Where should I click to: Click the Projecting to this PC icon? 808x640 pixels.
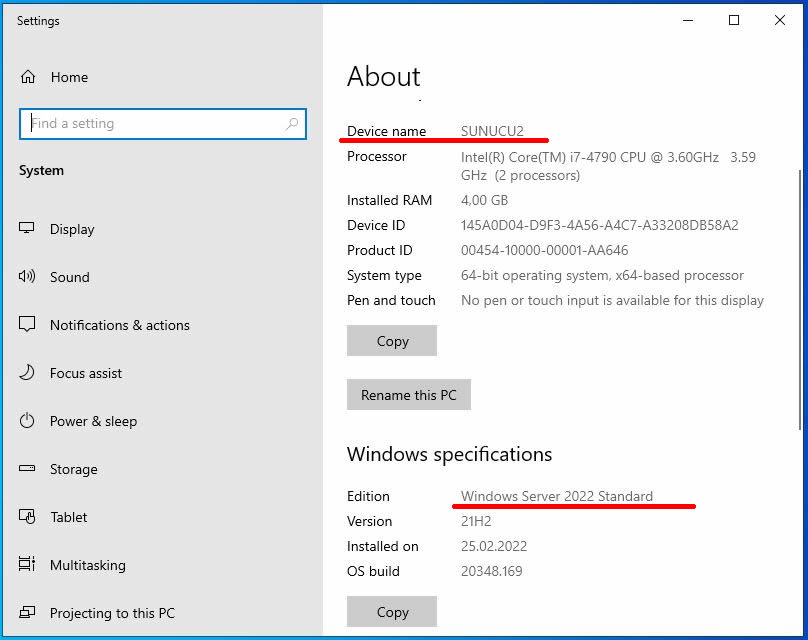(x=27, y=612)
